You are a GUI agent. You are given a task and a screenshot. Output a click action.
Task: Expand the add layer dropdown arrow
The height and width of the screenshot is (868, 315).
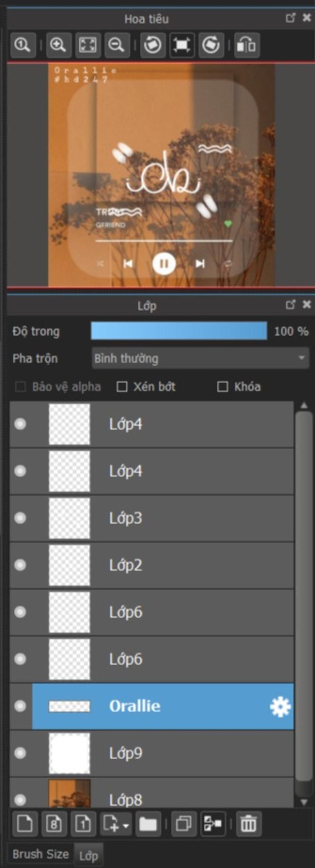point(126,826)
